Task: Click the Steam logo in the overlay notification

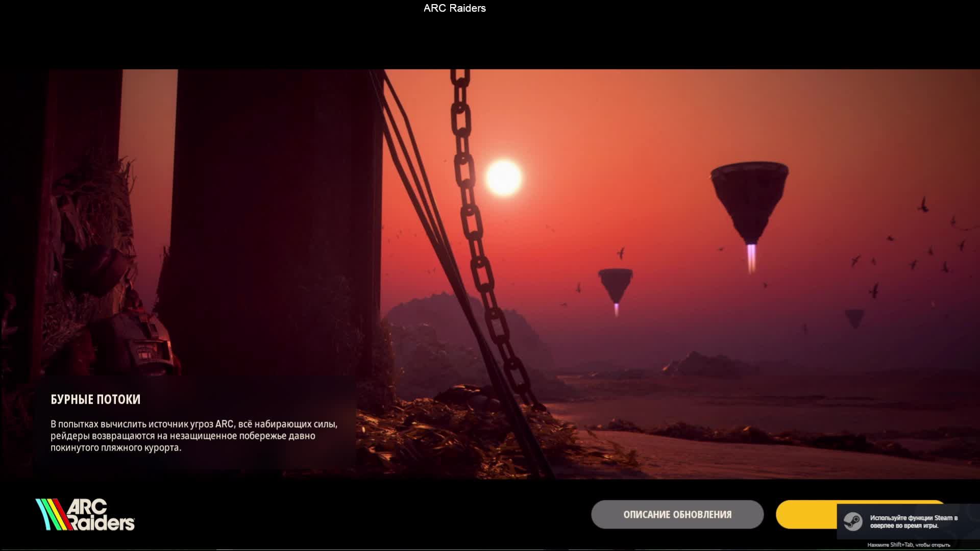Action: pyautogui.click(x=853, y=521)
